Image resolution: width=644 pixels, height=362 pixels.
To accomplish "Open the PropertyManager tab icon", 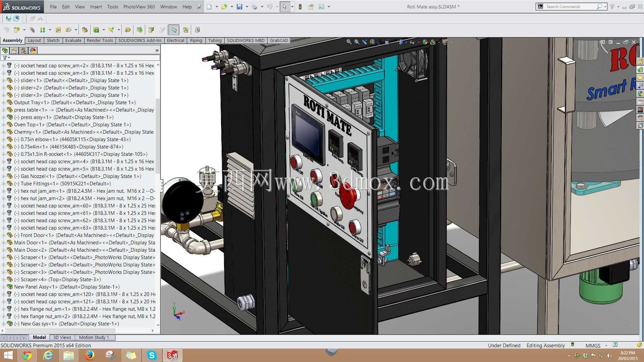I will [14, 51].
